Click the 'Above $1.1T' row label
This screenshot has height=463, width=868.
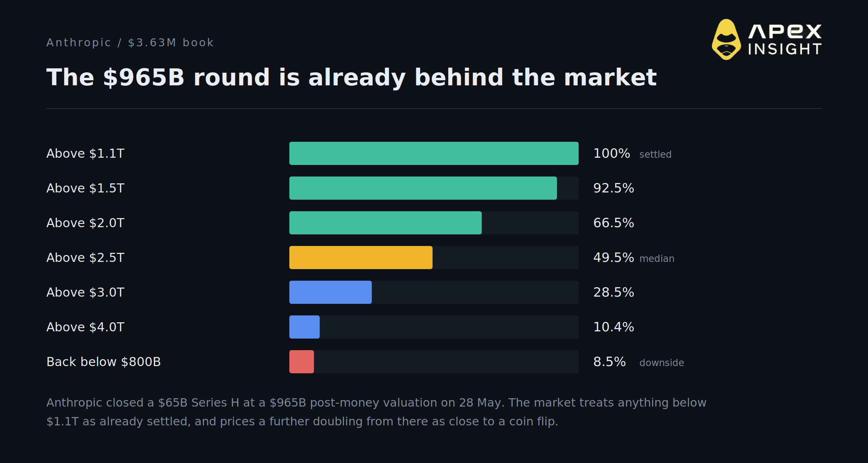[85, 153]
